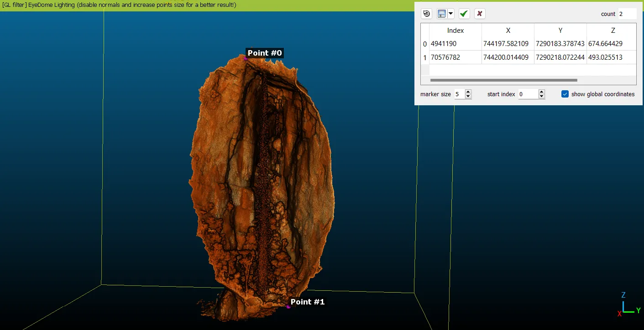Select the Index column header
Image resolution: width=644 pixels, height=330 pixels.
pos(455,31)
